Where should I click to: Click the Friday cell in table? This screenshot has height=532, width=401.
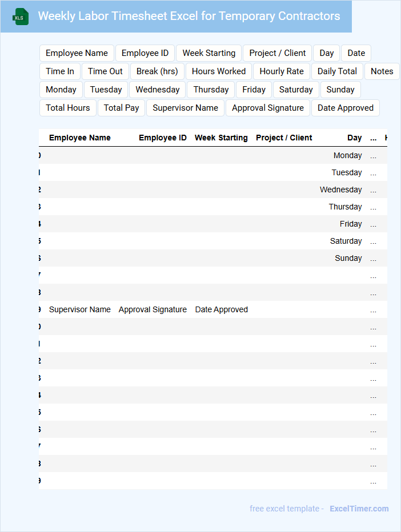(351, 224)
